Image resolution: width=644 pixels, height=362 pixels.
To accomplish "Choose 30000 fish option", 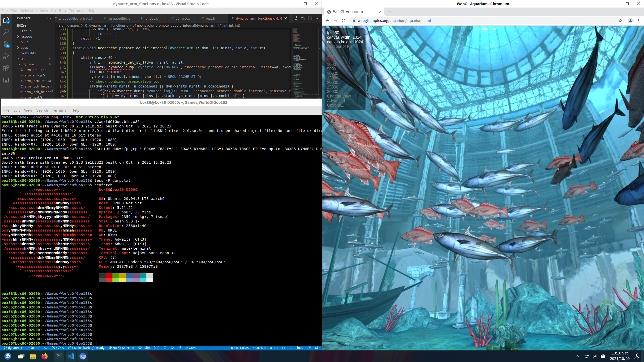I will point(332,92).
